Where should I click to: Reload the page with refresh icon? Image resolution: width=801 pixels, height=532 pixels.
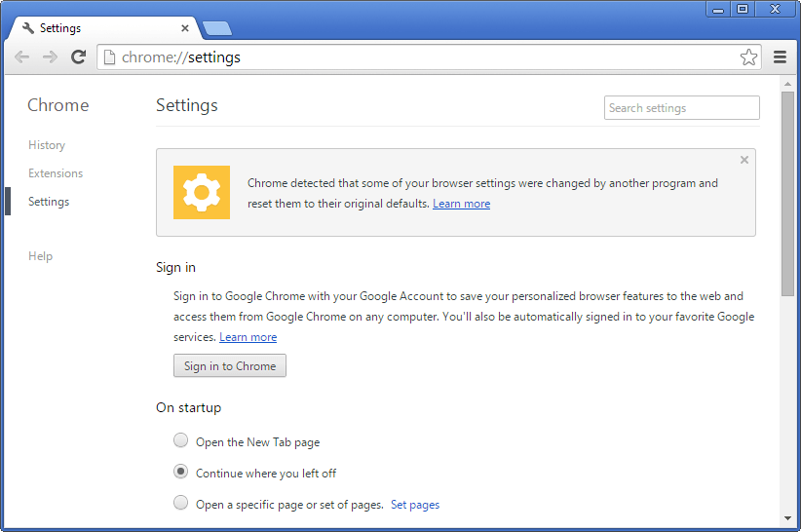coord(79,57)
